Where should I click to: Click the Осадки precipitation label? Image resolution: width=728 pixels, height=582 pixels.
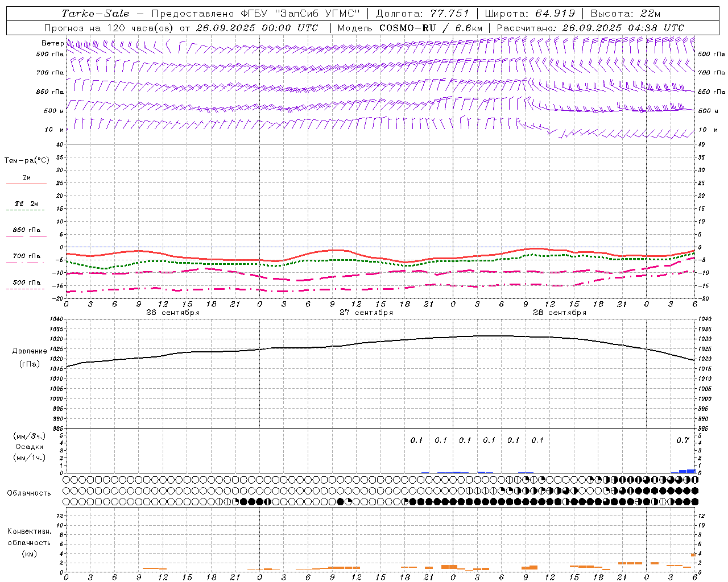[30, 447]
